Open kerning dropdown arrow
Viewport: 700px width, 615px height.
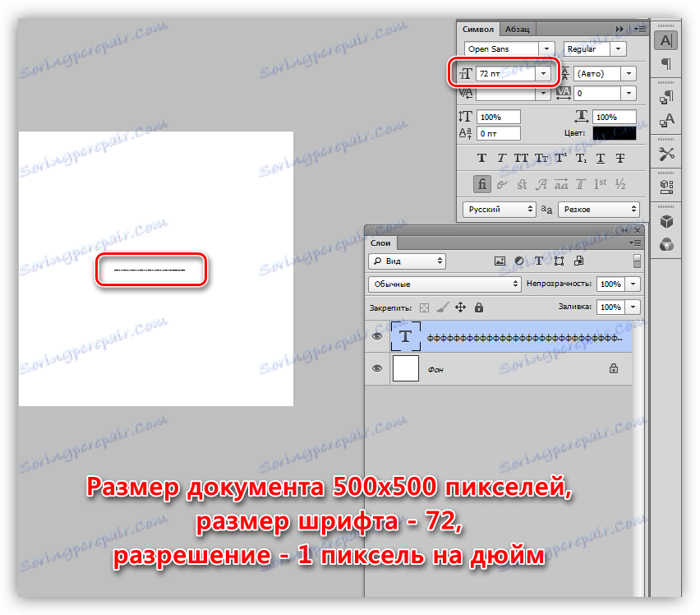543,93
